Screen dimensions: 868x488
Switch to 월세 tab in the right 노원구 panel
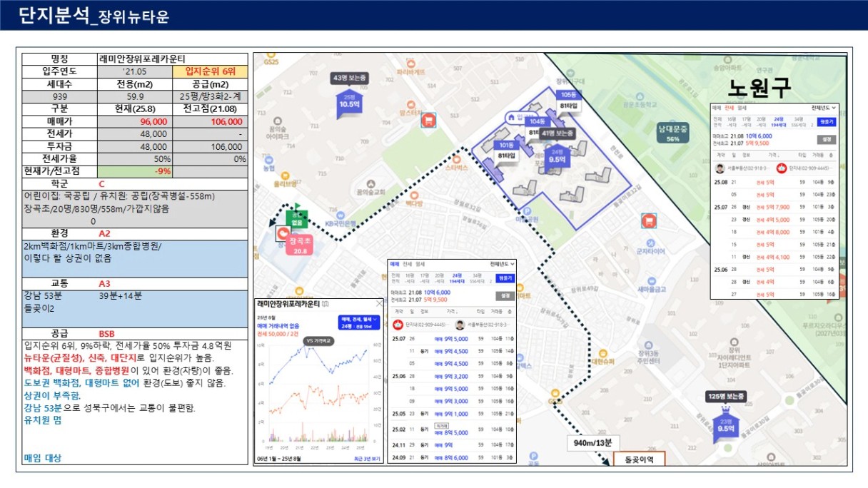[741, 108]
